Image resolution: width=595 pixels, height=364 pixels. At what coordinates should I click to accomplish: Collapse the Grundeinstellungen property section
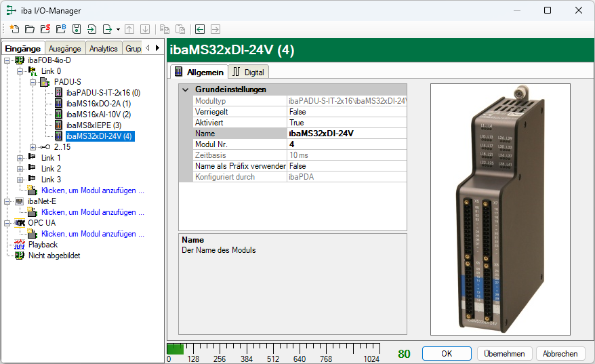[x=185, y=89]
